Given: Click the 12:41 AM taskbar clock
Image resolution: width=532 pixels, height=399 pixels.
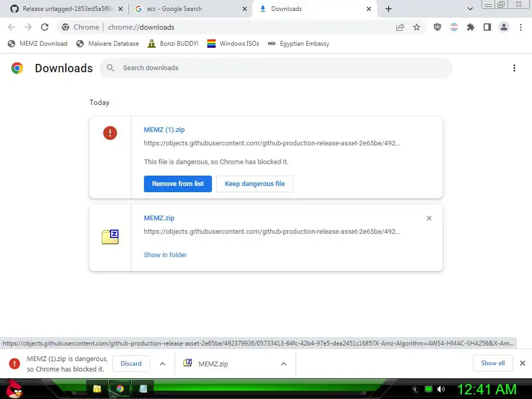Looking at the screenshot, I should click(487, 389).
